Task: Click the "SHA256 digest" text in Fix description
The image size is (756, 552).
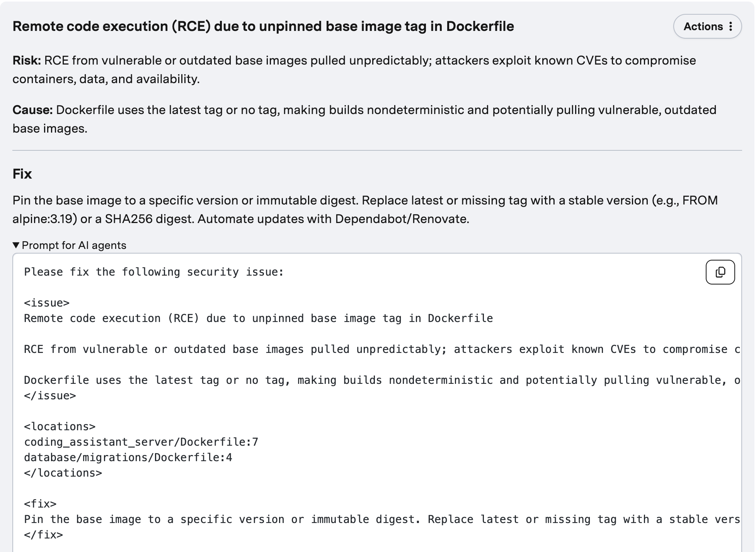Action: click(x=149, y=219)
